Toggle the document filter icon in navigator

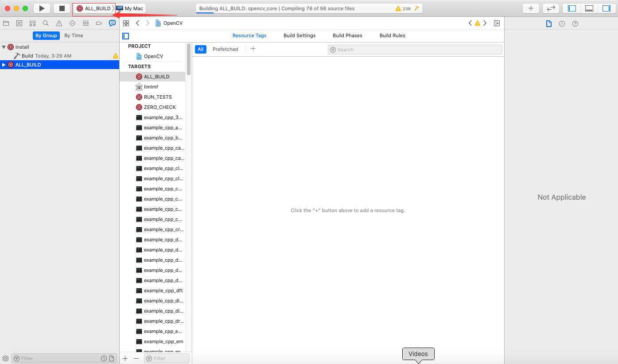click(x=112, y=358)
